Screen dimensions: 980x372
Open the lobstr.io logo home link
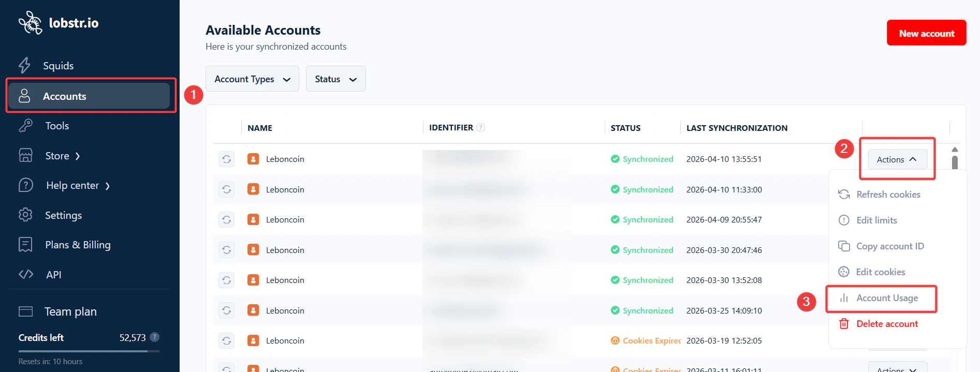(58, 23)
